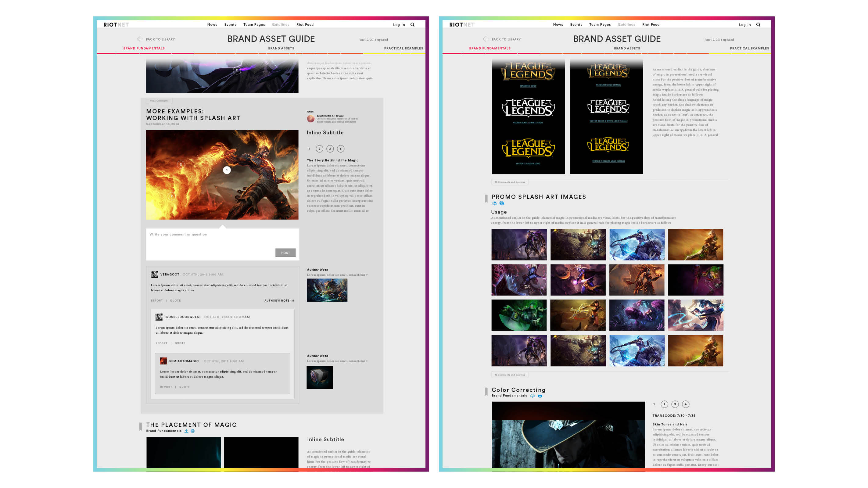Click the search icon in the left page header
868x488 pixels.
412,25
